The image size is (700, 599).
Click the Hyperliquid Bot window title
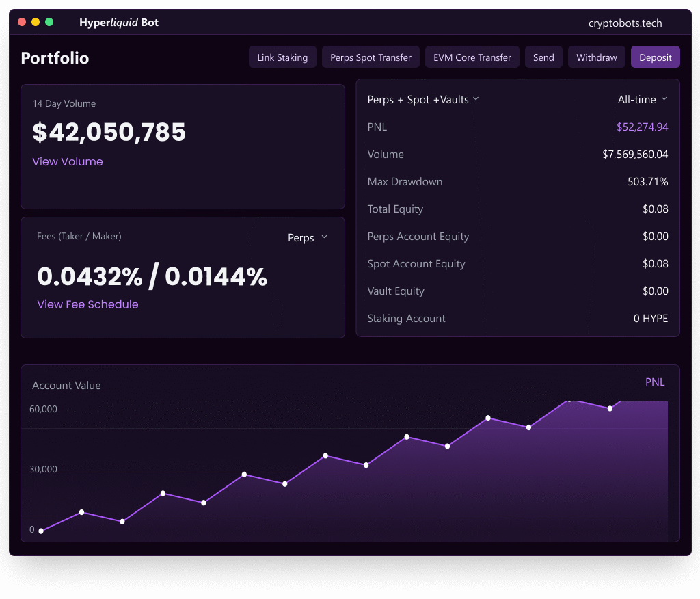[x=119, y=23]
